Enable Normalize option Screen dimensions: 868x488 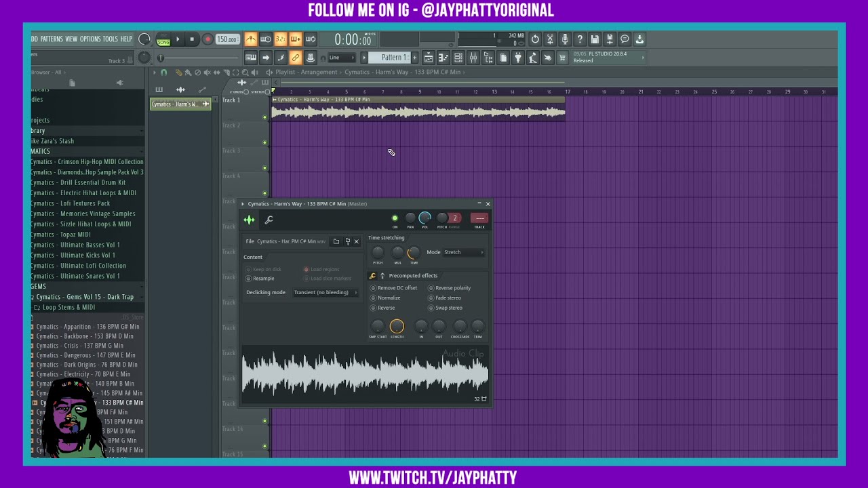385,298
